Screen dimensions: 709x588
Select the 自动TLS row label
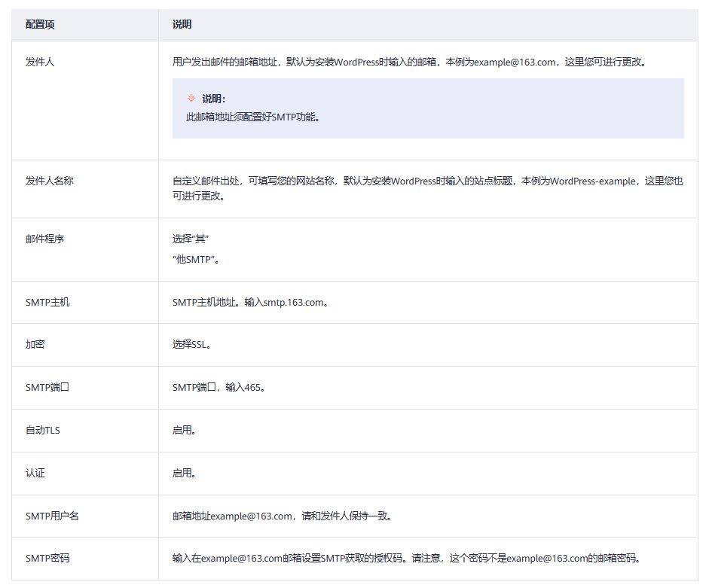pos(42,430)
